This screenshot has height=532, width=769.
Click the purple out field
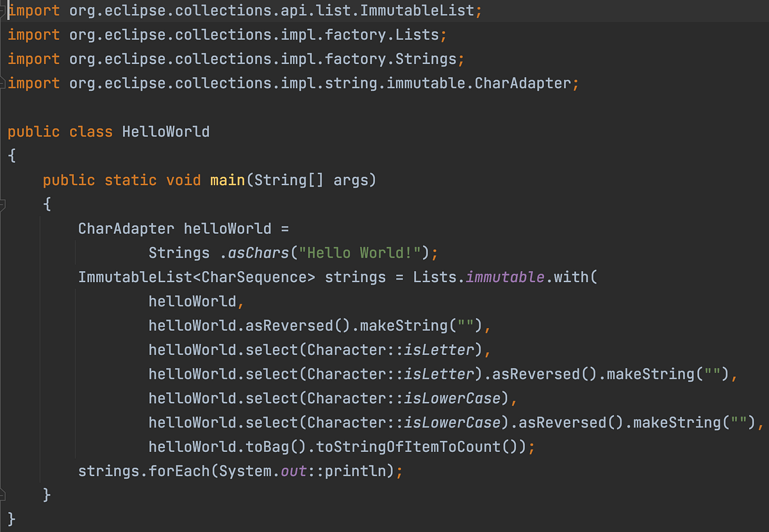[x=294, y=471]
